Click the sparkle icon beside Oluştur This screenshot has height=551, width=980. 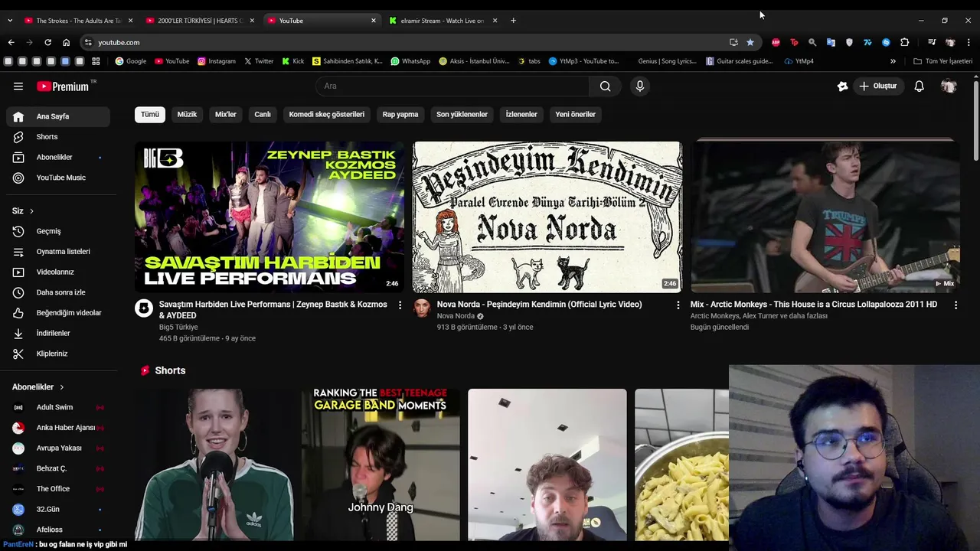[x=842, y=86]
